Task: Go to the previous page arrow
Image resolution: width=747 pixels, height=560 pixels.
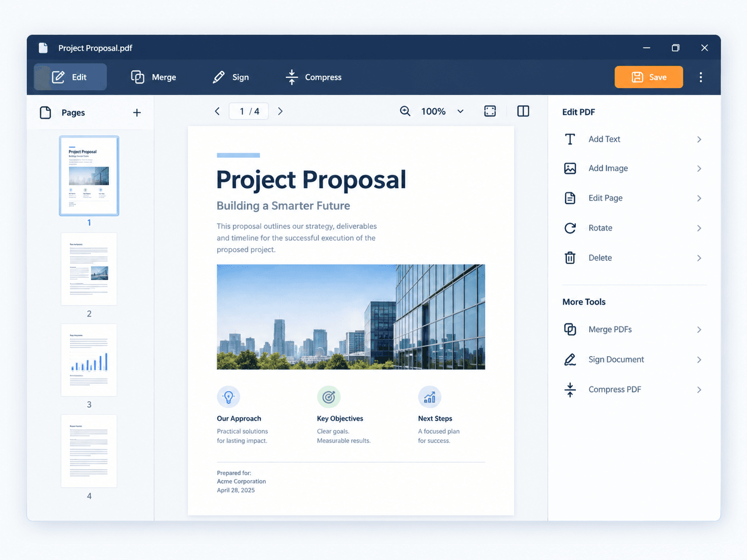Action: pyautogui.click(x=217, y=111)
